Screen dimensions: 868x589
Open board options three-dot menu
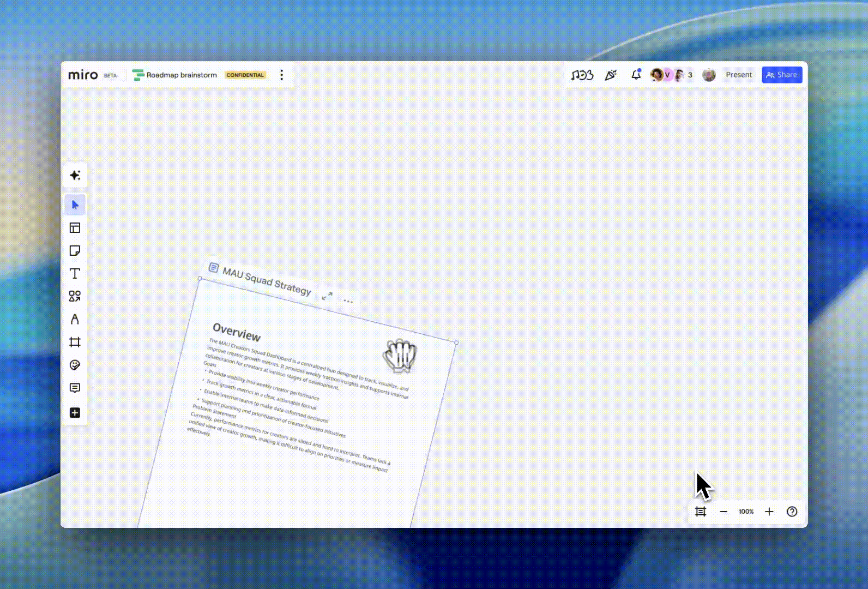[281, 75]
